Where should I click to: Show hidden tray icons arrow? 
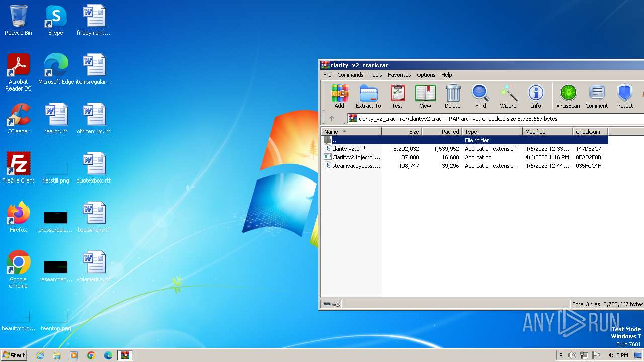point(561,355)
